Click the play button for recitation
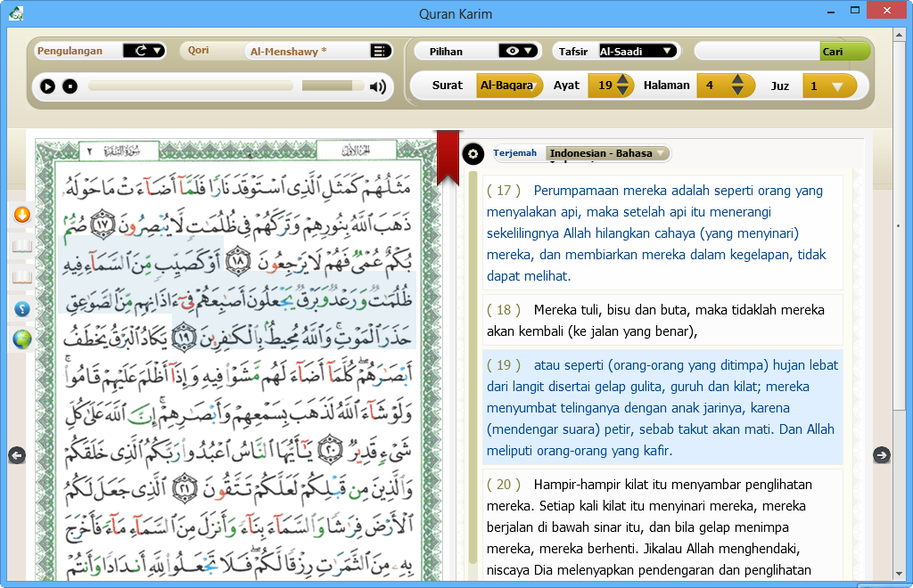The width and height of the screenshot is (913, 588). [47, 87]
